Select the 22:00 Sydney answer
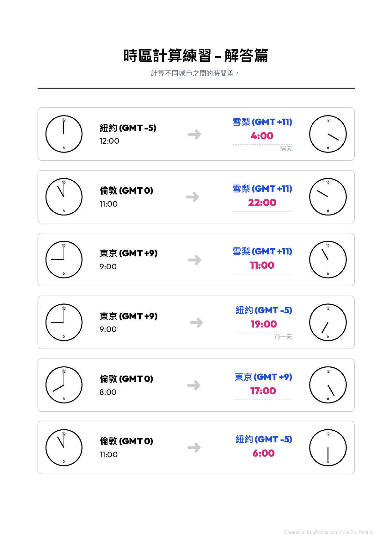 pyautogui.click(x=262, y=203)
